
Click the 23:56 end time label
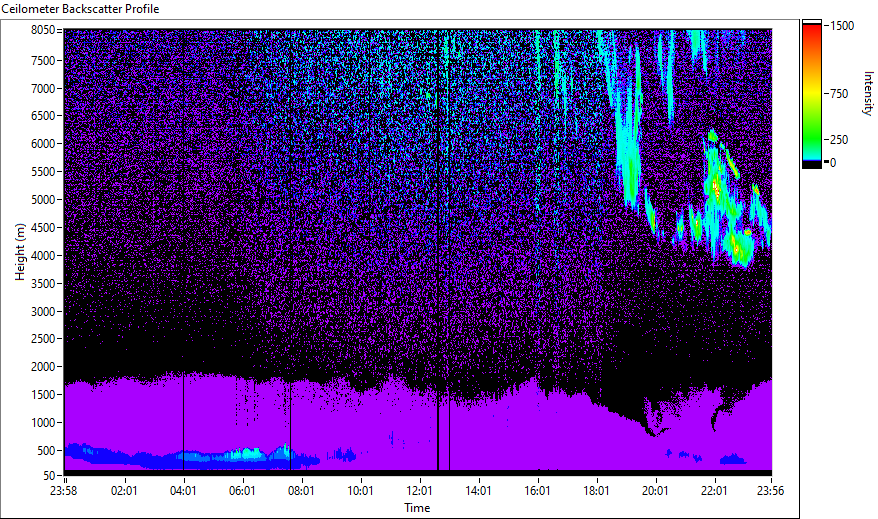(x=770, y=491)
